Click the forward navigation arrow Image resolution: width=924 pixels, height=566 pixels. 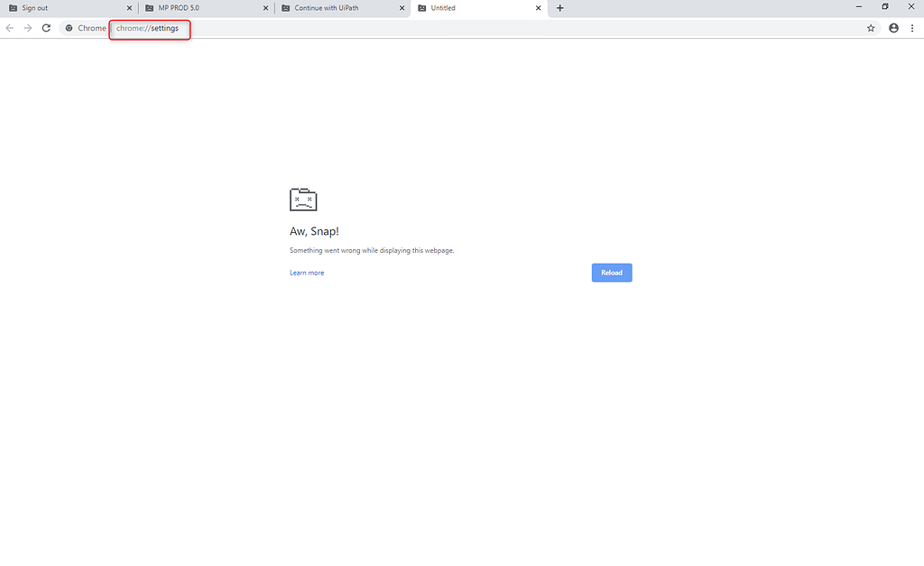point(27,28)
